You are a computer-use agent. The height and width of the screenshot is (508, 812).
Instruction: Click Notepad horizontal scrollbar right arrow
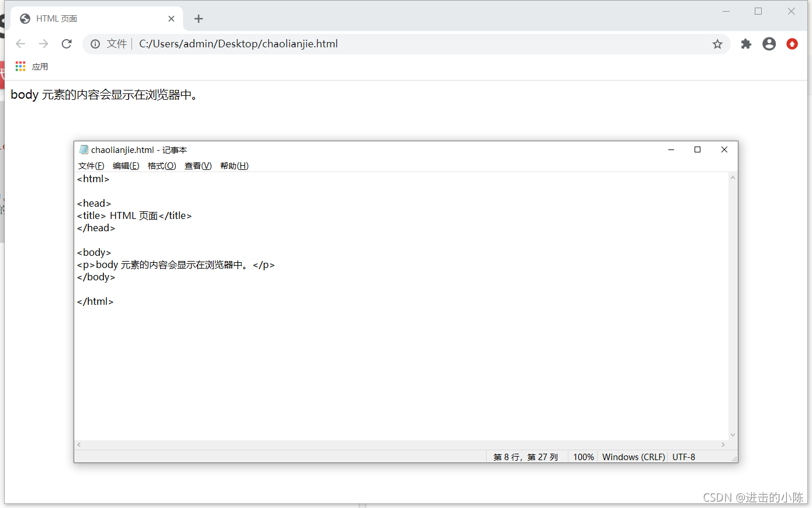(x=723, y=445)
